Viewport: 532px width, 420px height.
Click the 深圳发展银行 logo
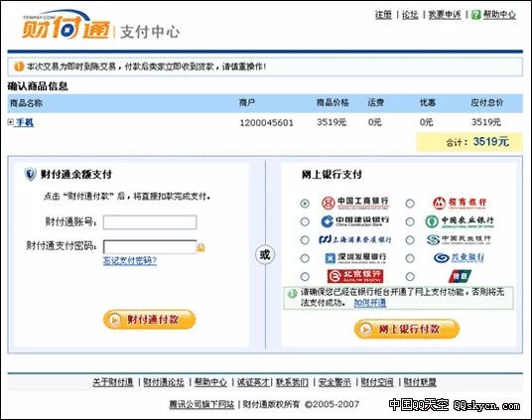pos(355,258)
